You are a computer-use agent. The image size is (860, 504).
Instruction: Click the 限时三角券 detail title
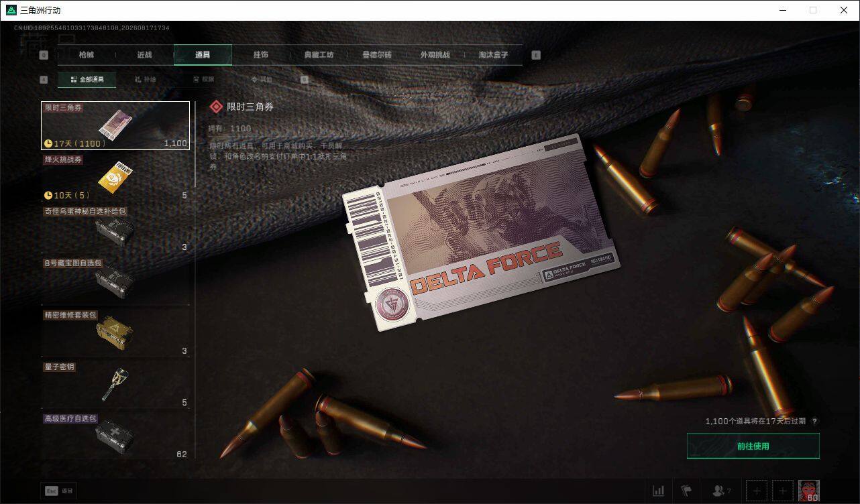pos(250,107)
